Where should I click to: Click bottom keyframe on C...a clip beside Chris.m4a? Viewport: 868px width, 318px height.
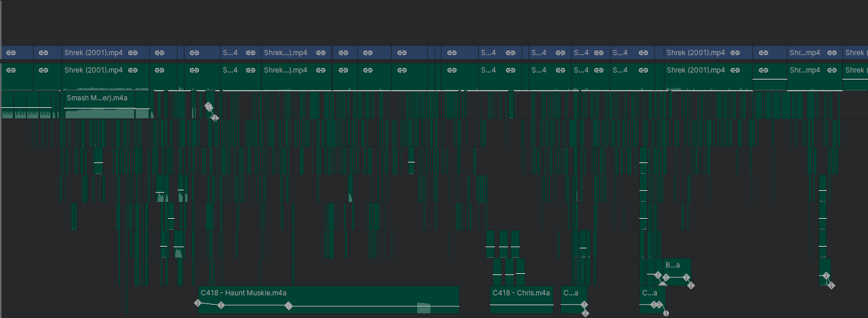pyautogui.click(x=585, y=313)
